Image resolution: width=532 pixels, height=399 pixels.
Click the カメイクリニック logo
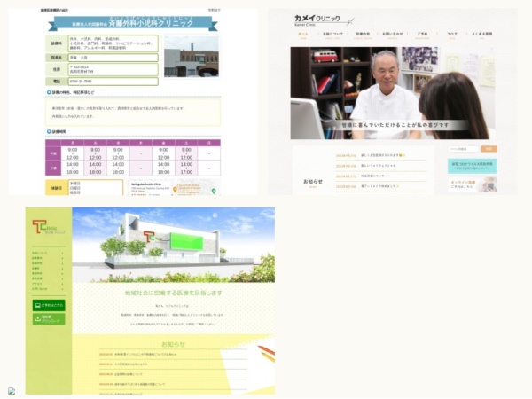(324, 20)
